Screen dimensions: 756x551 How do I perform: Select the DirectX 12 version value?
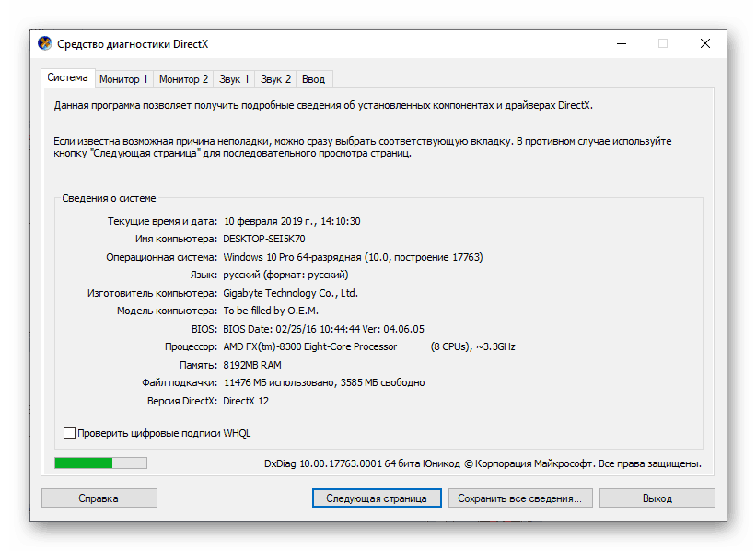pos(246,401)
